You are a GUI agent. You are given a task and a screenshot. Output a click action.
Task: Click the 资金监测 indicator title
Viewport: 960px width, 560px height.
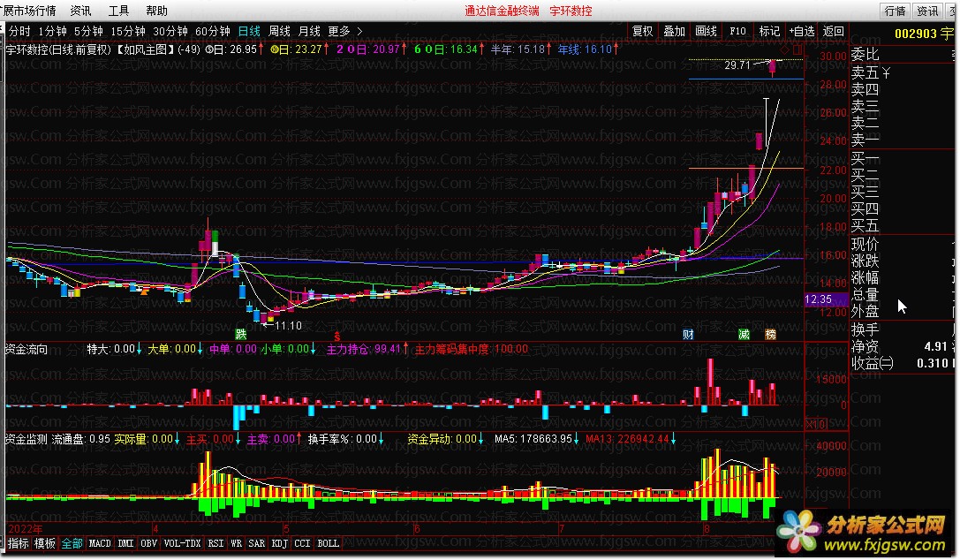[x=26, y=439]
